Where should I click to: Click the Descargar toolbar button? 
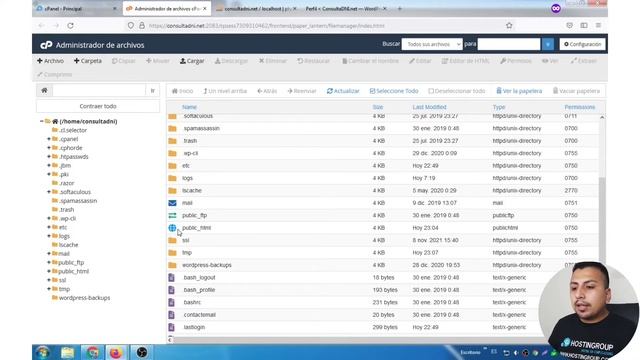coord(231,61)
